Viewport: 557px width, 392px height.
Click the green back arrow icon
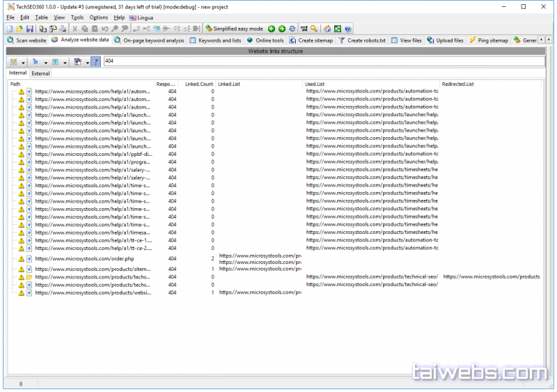(272, 29)
